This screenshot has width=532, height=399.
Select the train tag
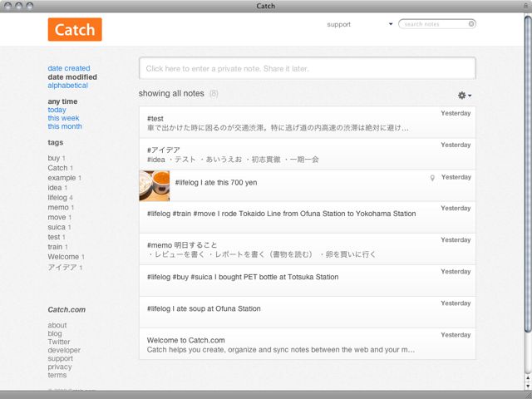pyautogui.click(x=57, y=247)
